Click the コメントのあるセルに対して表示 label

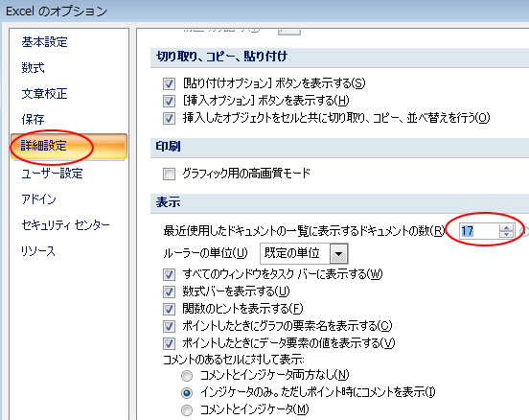[234, 360]
